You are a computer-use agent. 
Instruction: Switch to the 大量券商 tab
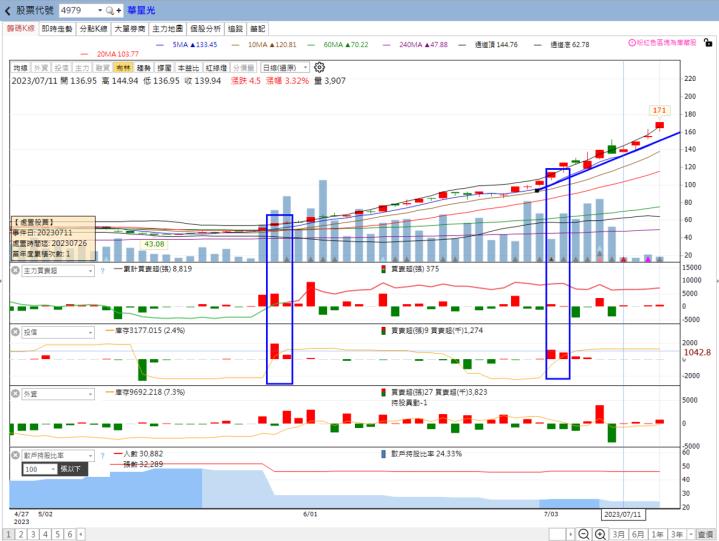(x=130, y=29)
